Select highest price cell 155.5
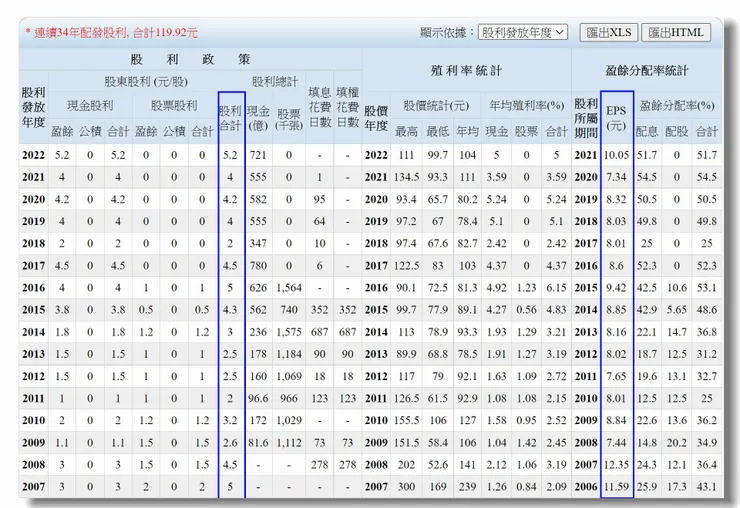 click(x=406, y=420)
